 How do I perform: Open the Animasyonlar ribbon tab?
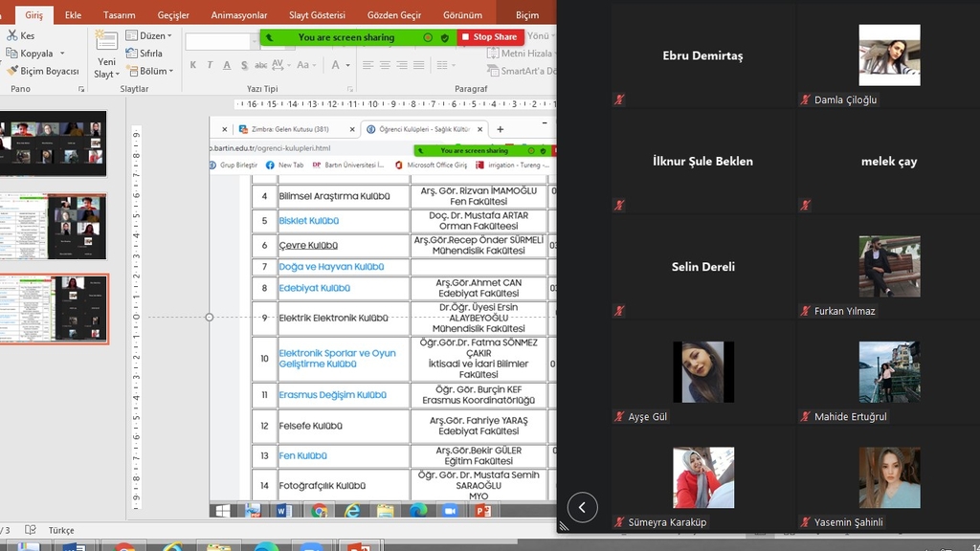pos(237,15)
